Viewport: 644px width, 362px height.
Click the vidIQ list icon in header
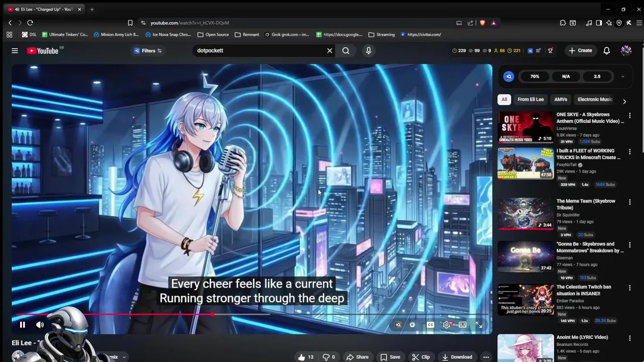point(538,51)
